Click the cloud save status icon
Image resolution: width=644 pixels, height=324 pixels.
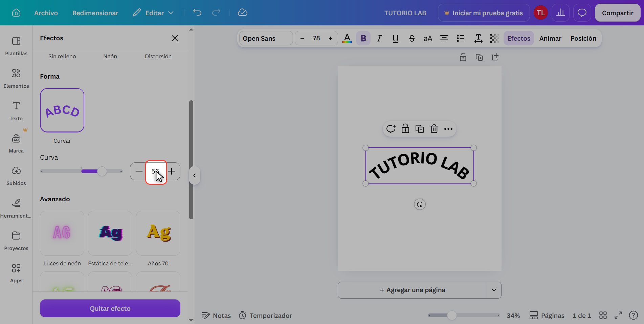243,13
